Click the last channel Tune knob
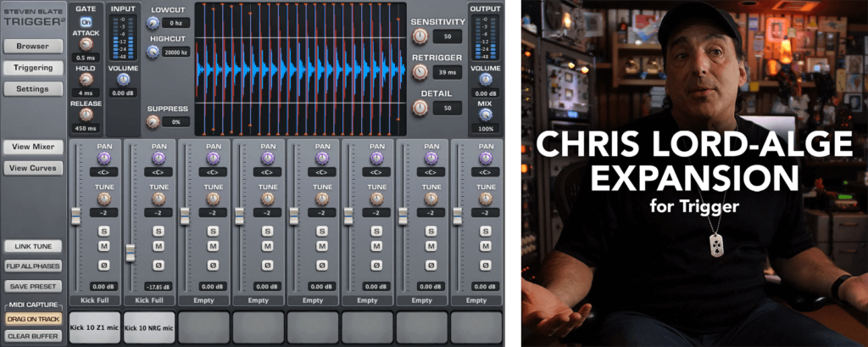 coord(486,199)
